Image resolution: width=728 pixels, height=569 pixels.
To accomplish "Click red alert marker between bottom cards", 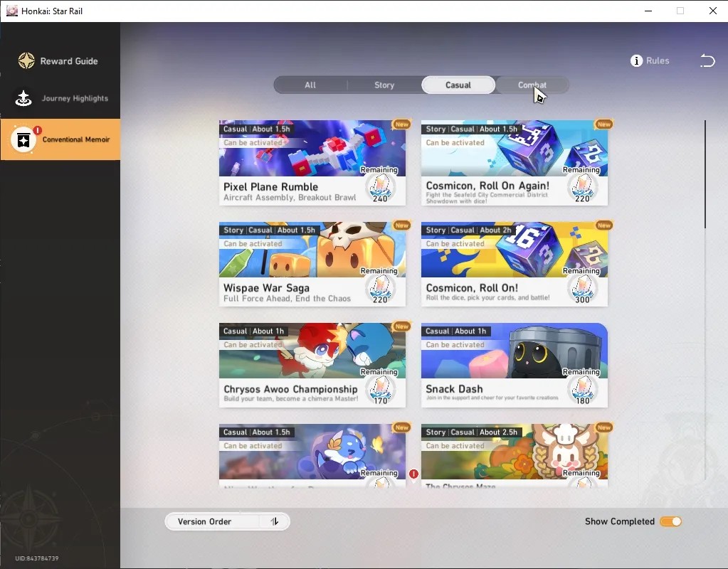I will point(413,474).
